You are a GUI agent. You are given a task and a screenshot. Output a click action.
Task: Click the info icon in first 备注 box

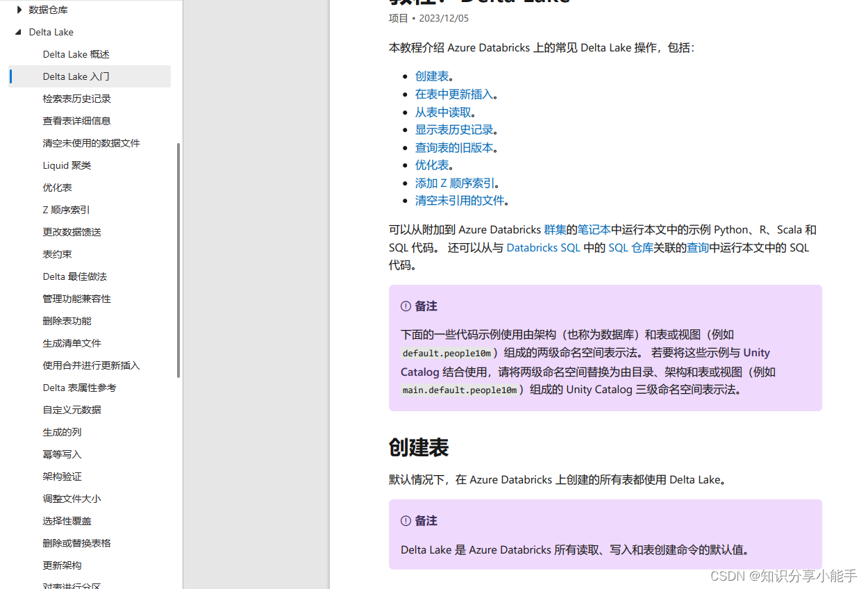[406, 306]
